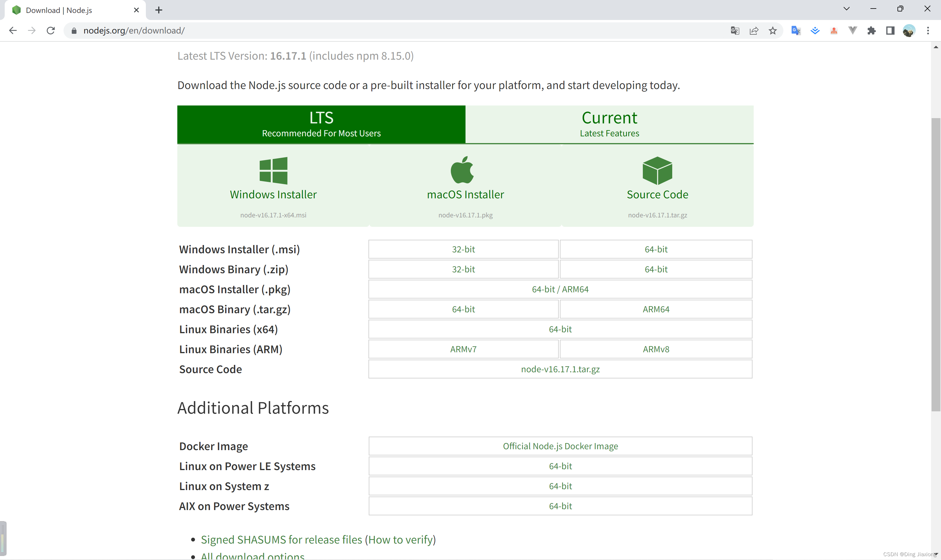Open the user profile avatar
941x560 pixels.
point(909,31)
